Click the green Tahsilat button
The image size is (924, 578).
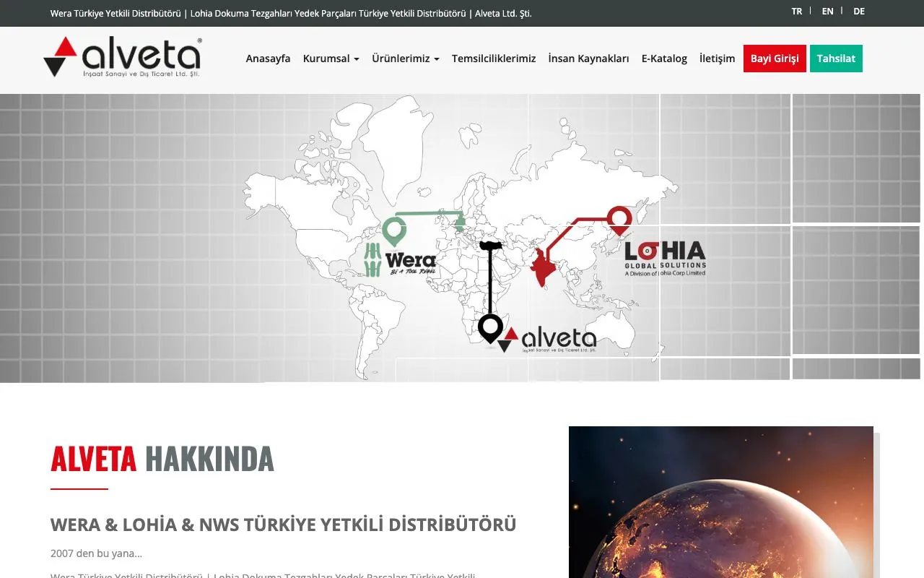[x=836, y=59]
